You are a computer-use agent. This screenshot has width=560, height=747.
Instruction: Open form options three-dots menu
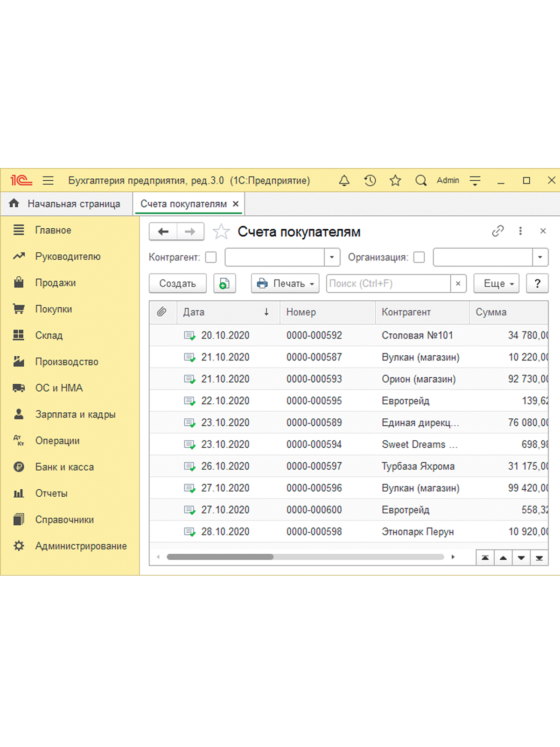pyautogui.click(x=520, y=231)
